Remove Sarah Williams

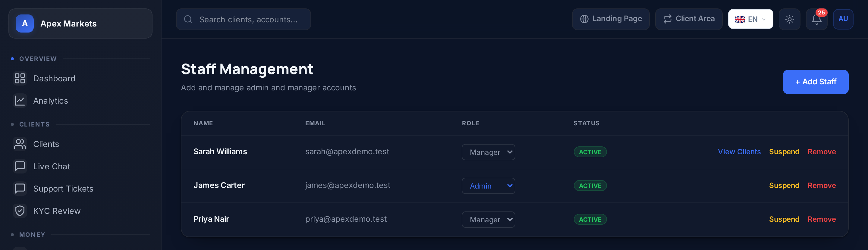[x=822, y=152]
